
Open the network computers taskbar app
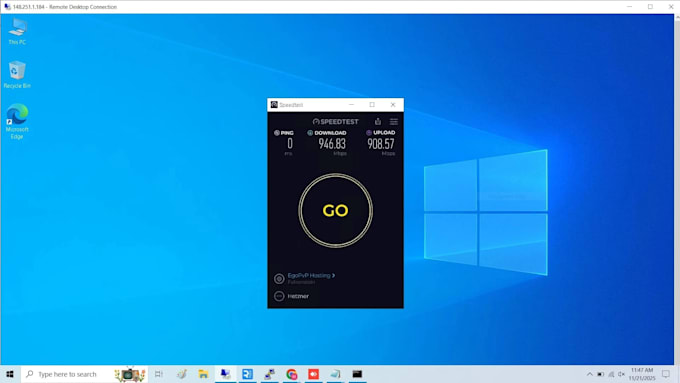(270, 374)
